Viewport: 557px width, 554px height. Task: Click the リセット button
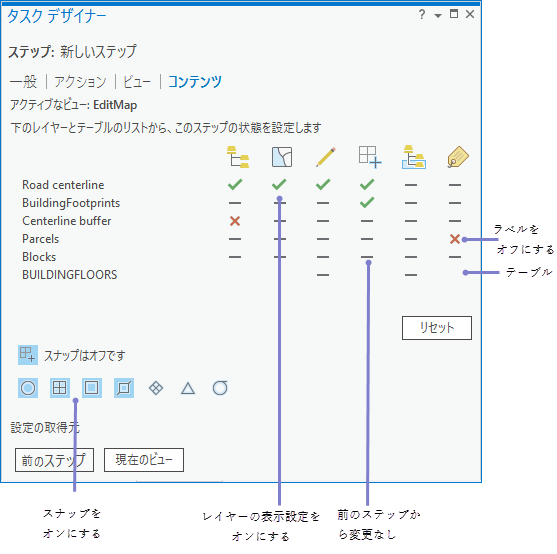[437, 328]
